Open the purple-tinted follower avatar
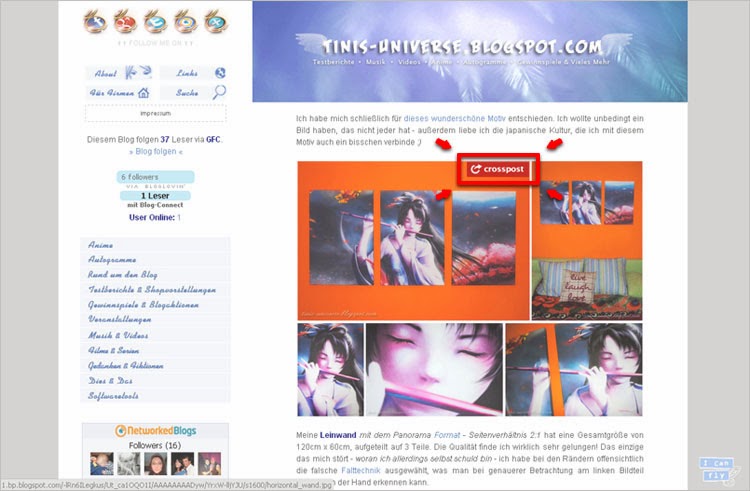 (x=210, y=464)
